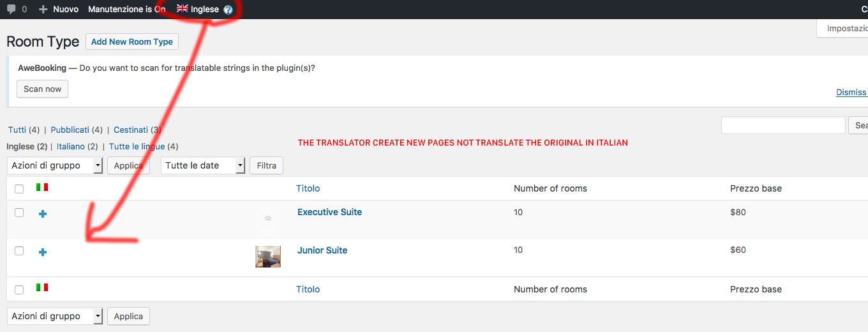
Task: Show Pubblicati room types
Action: click(x=70, y=130)
